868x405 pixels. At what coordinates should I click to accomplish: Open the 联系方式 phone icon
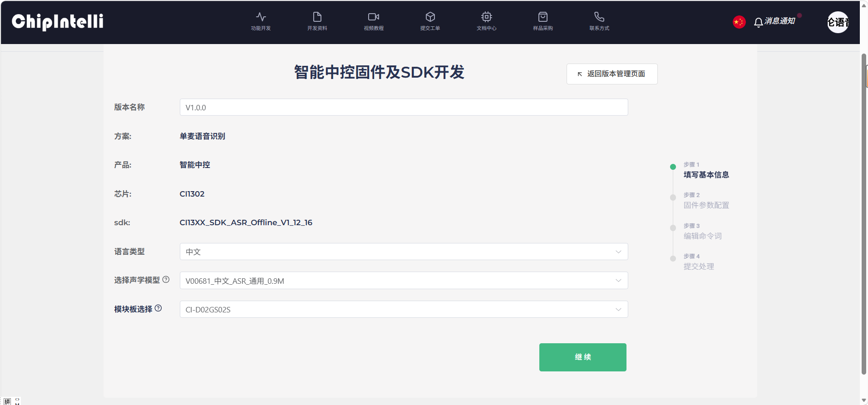tap(599, 17)
